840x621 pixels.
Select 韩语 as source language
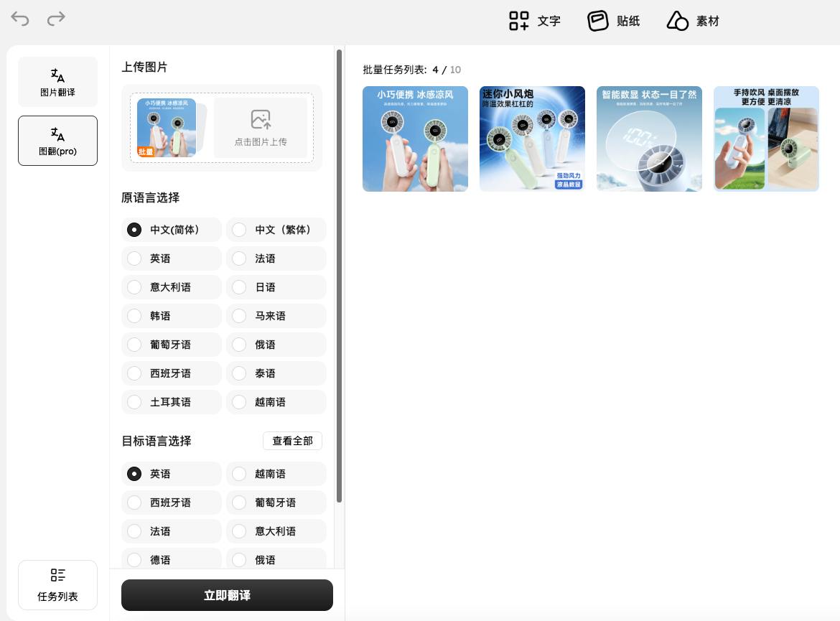(172, 316)
